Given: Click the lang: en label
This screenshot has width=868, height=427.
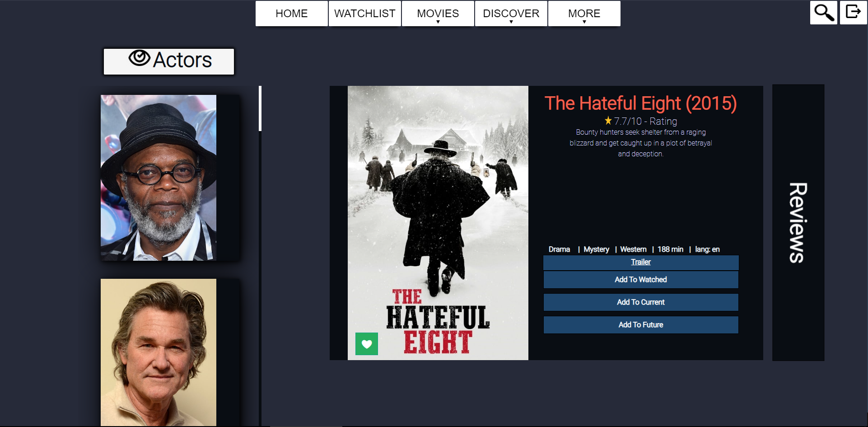Looking at the screenshot, I should point(707,249).
